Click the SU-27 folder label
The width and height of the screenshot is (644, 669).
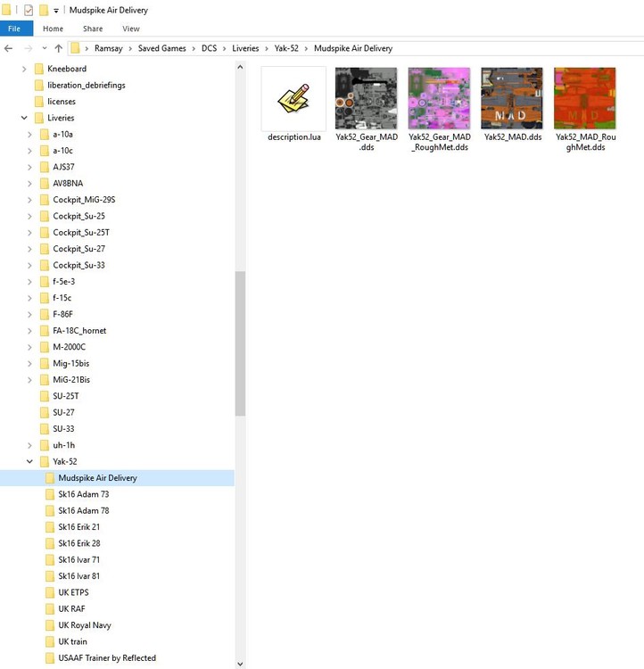click(63, 413)
